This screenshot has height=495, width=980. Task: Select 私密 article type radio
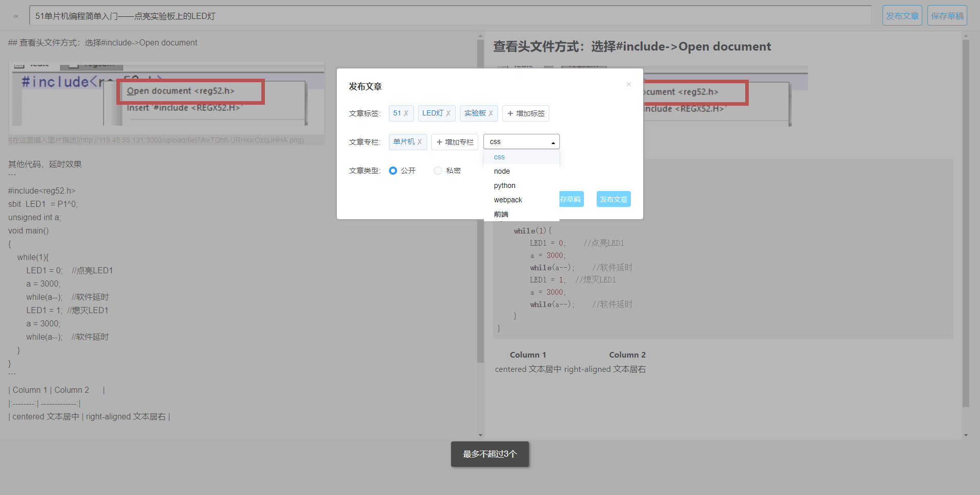pyautogui.click(x=438, y=171)
